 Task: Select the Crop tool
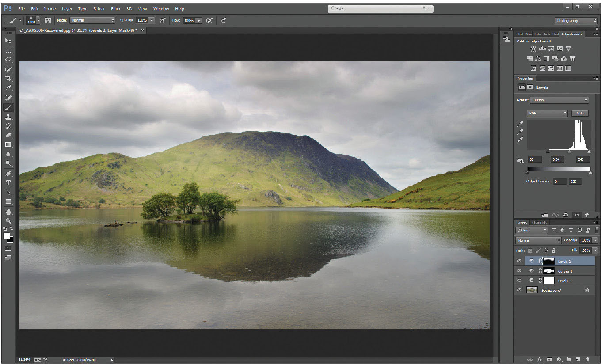(8, 78)
